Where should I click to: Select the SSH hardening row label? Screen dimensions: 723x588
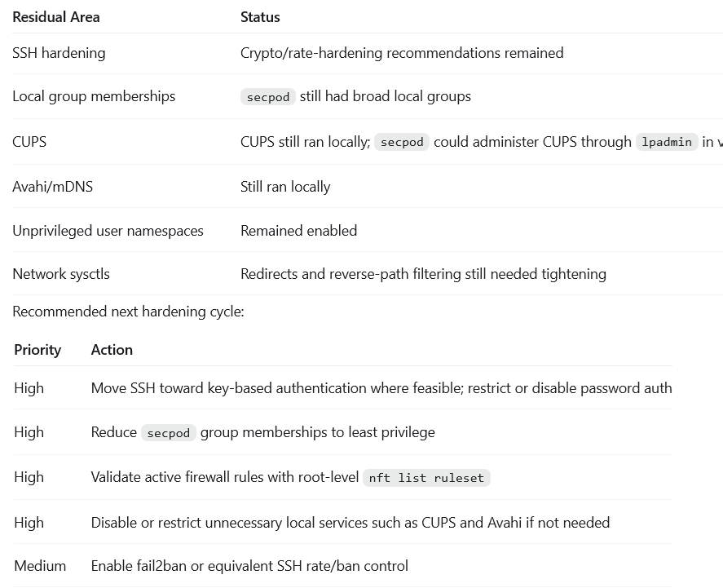point(59,53)
